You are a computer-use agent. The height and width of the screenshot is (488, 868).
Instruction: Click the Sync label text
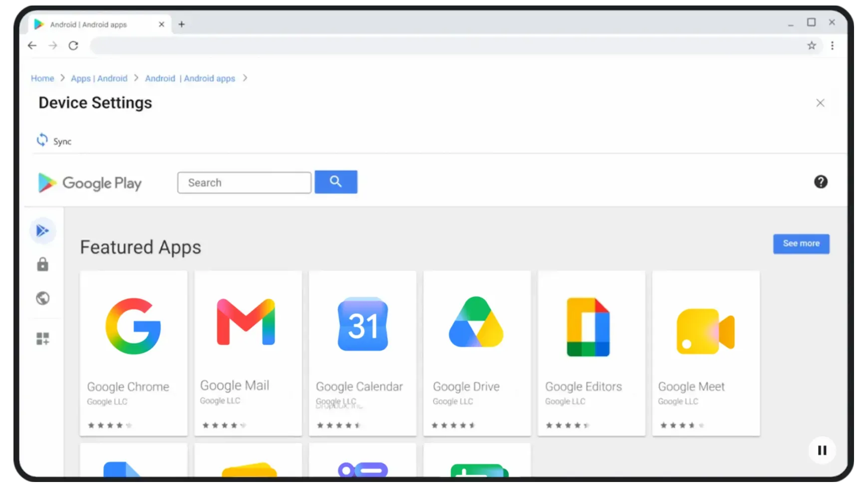tap(62, 142)
